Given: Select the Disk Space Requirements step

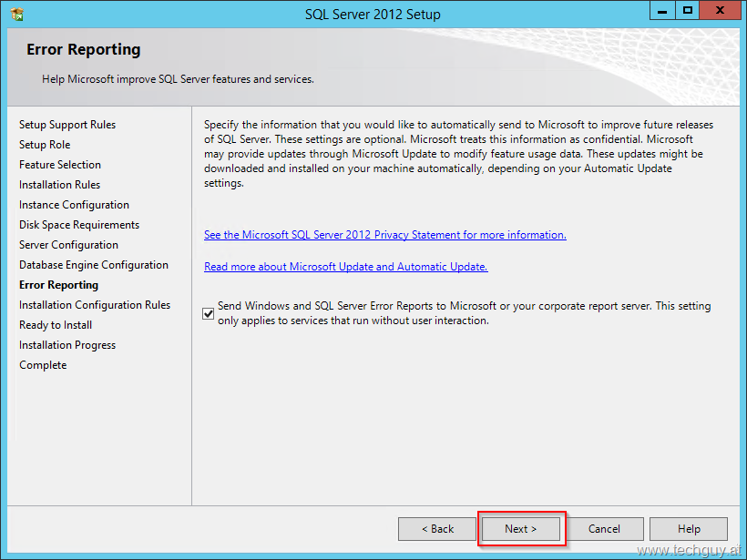Looking at the screenshot, I should [79, 225].
